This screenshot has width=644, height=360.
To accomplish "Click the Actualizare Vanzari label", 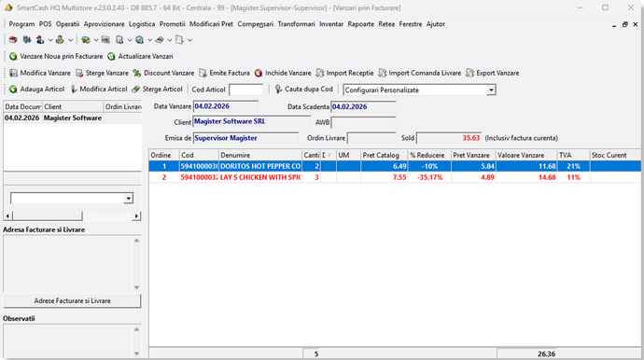I will pos(146,56).
